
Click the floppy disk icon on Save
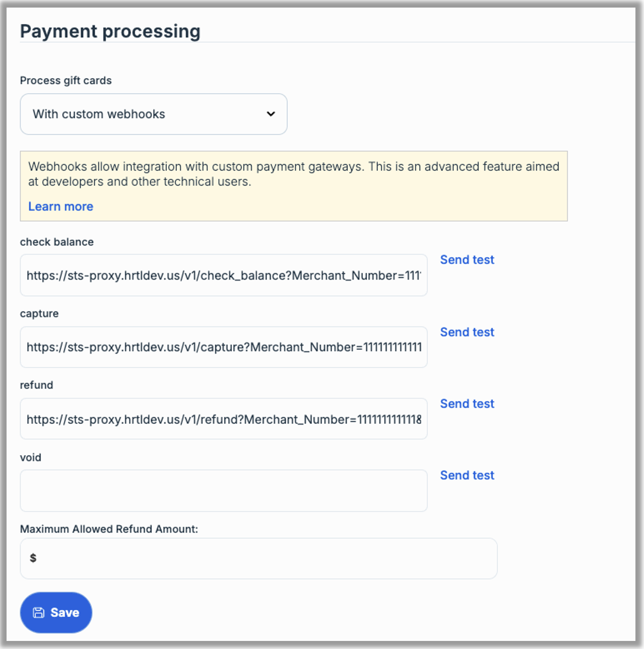coord(38,613)
